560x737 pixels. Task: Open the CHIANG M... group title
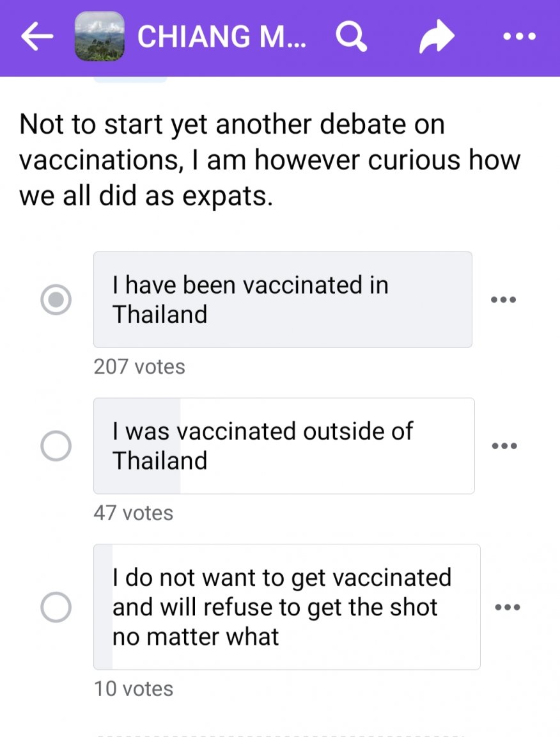click(x=222, y=36)
